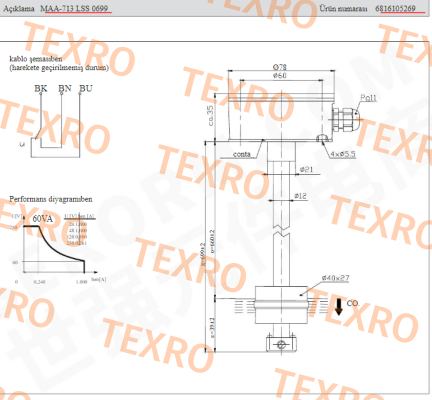Viewport: 432px width, 400px height.
Task: Click the ø12 tube dimension
Action: tap(300, 196)
